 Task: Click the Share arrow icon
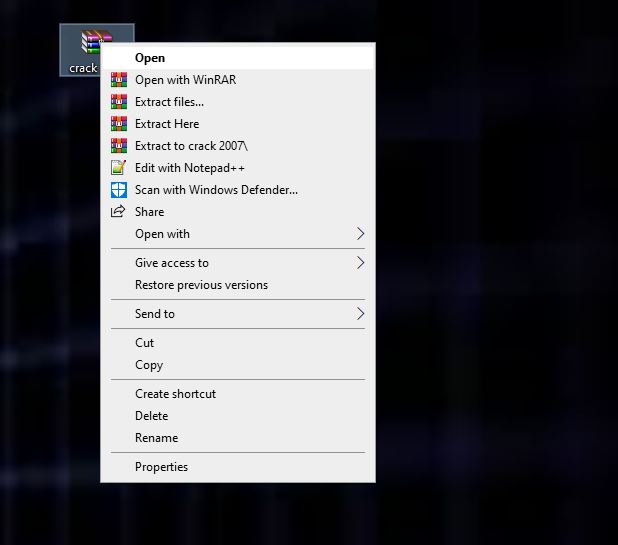tap(118, 212)
